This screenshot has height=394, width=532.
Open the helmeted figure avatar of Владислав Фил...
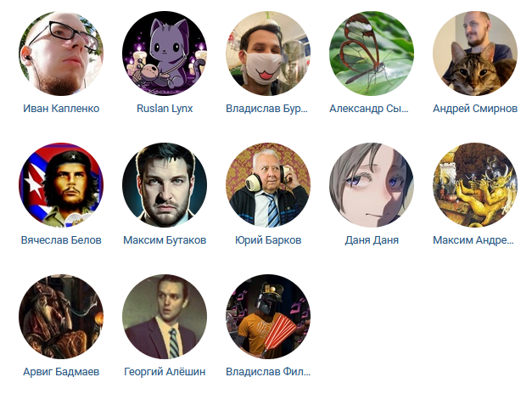268,317
